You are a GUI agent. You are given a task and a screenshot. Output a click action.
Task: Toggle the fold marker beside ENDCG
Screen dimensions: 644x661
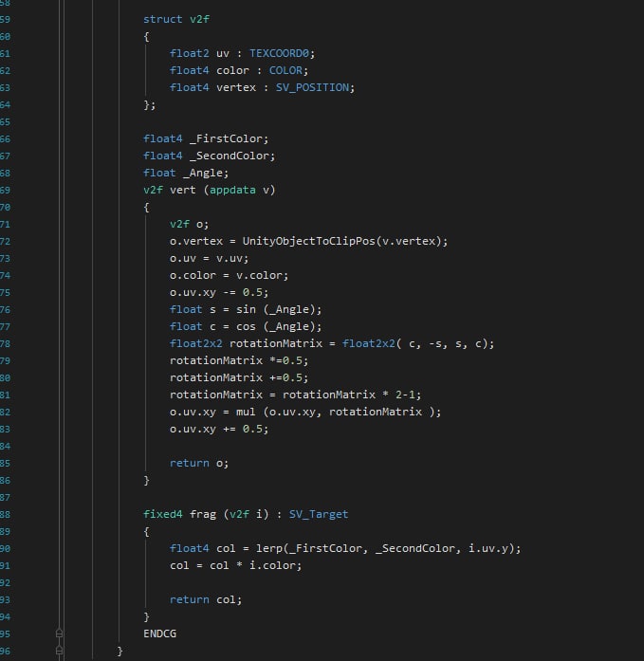click(x=60, y=633)
